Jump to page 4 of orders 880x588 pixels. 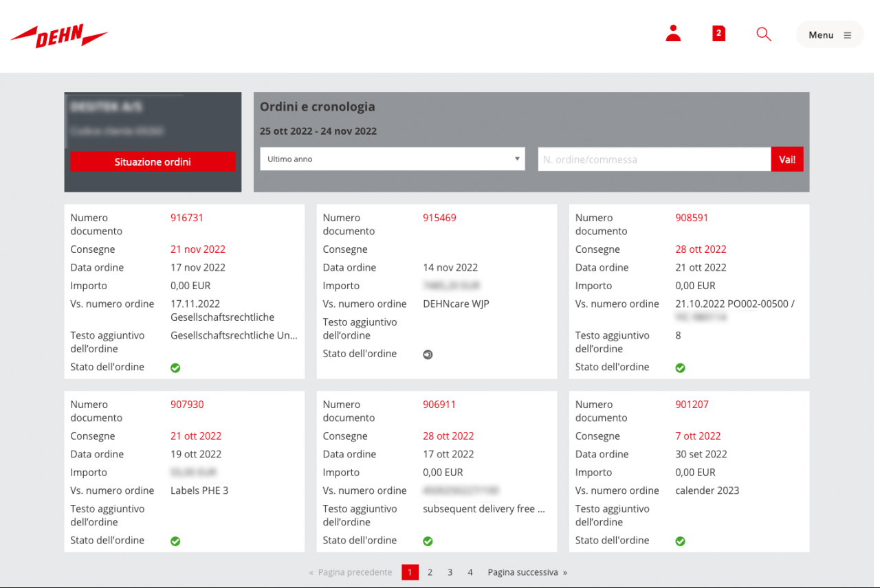pos(470,572)
